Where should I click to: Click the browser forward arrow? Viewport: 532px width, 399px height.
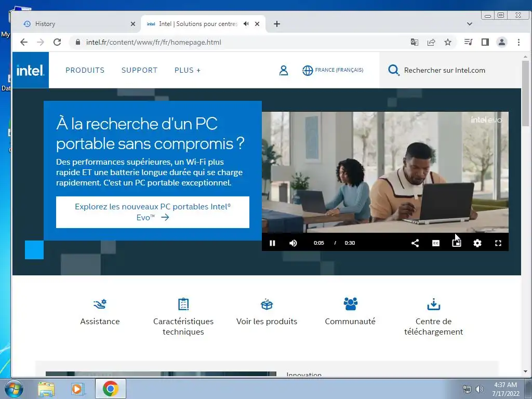[x=41, y=42]
